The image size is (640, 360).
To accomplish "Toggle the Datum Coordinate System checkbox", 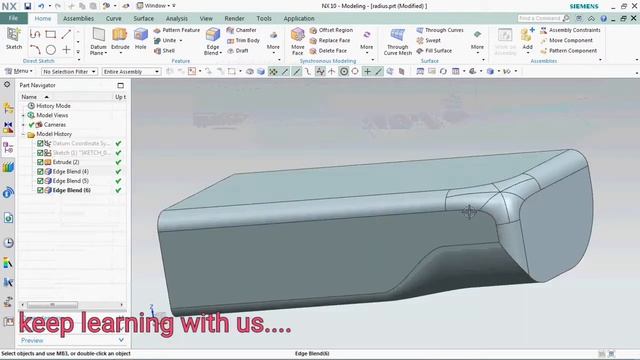I will (40, 143).
